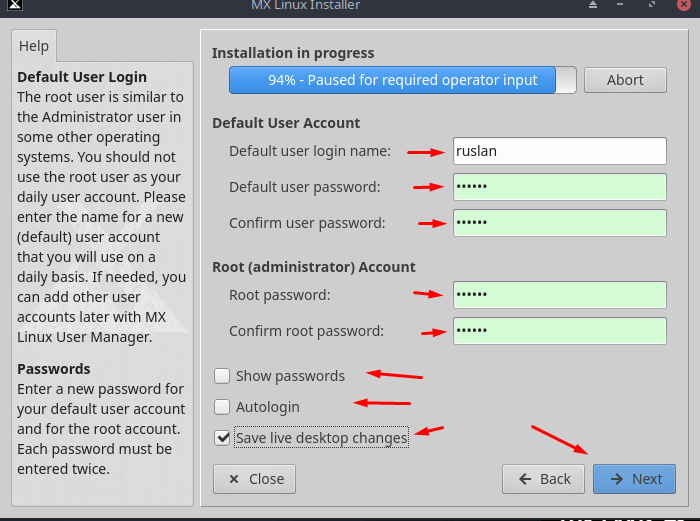Click the 'Default User Account' heading
This screenshot has height=521, width=700.
(x=286, y=123)
